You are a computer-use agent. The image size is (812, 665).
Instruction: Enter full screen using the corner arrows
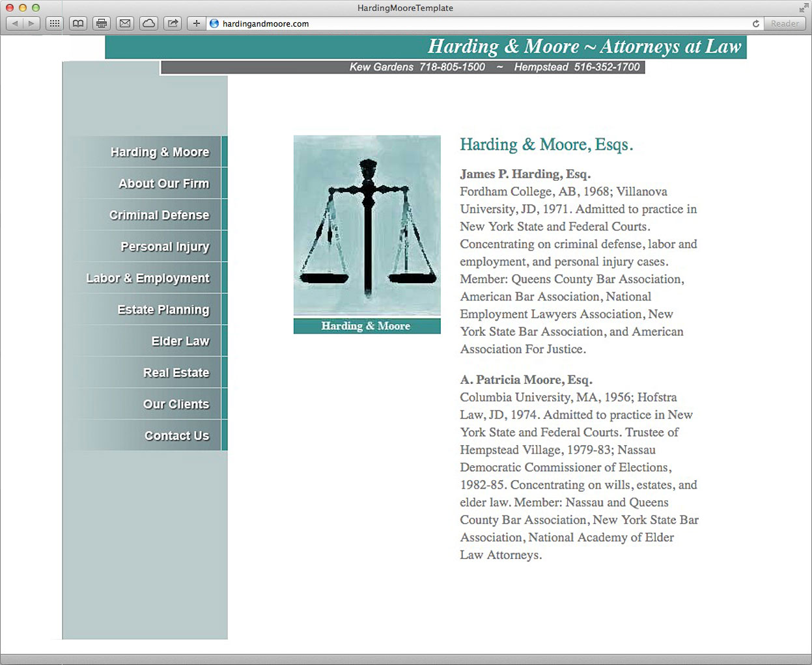pos(803,8)
